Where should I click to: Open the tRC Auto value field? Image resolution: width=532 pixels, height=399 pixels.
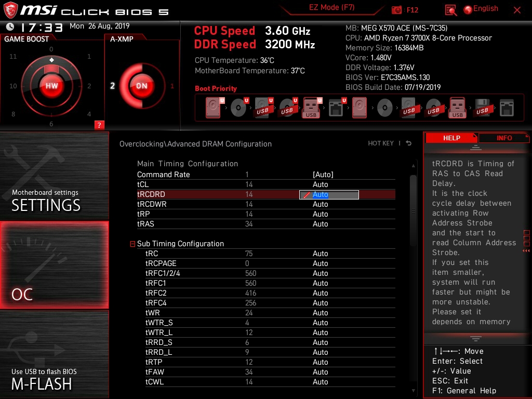pyautogui.click(x=320, y=254)
